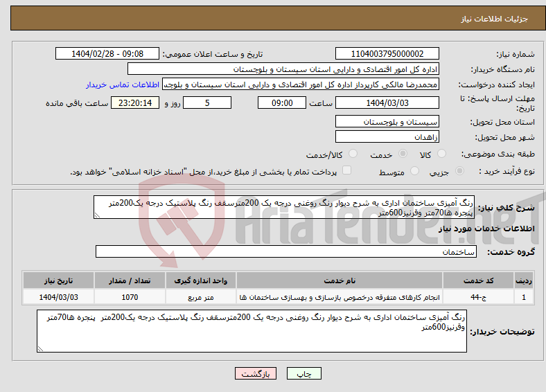This screenshot has width=546, height=392.
Task: Toggle the اسناد خزانه اسلامی payment checkbox
Action: (x=347, y=170)
